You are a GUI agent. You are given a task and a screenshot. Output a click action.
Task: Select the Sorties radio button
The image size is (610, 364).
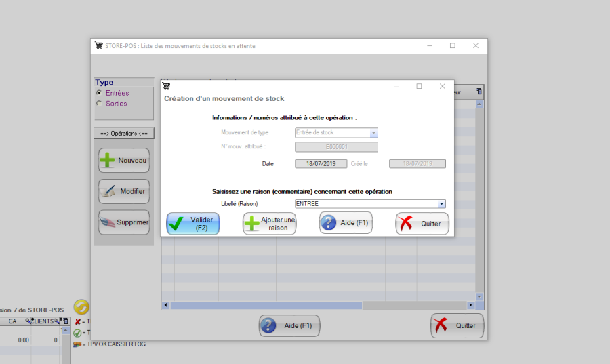(x=100, y=104)
